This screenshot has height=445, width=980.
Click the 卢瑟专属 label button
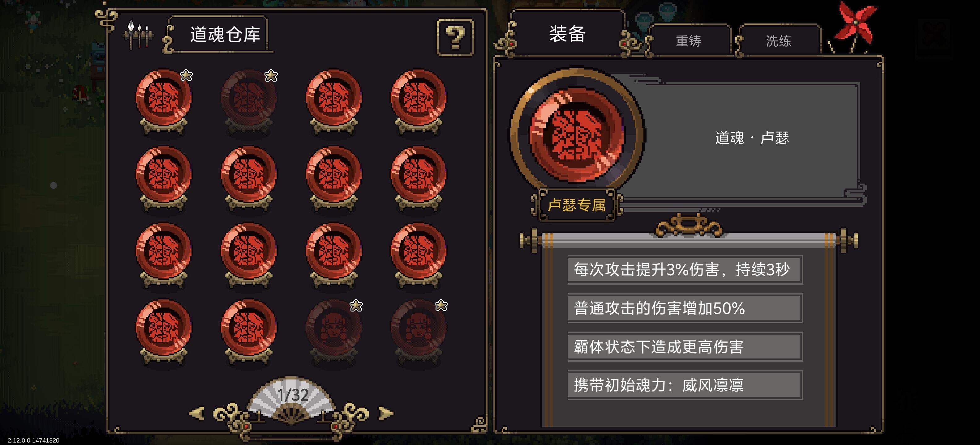[577, 205]
